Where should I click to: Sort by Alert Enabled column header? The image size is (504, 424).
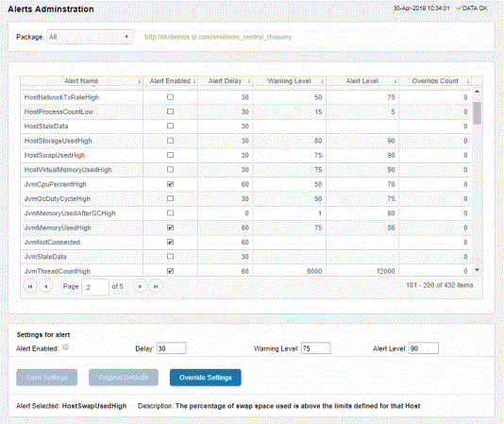pos(170,81)
